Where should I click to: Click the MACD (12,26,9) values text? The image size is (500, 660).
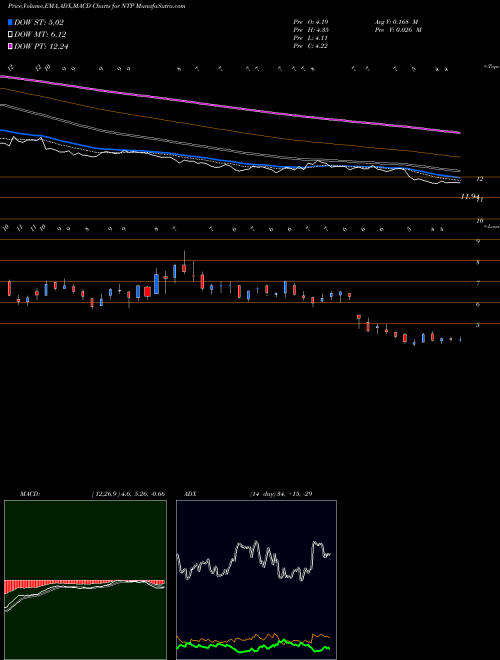click(x=128, y=494)
